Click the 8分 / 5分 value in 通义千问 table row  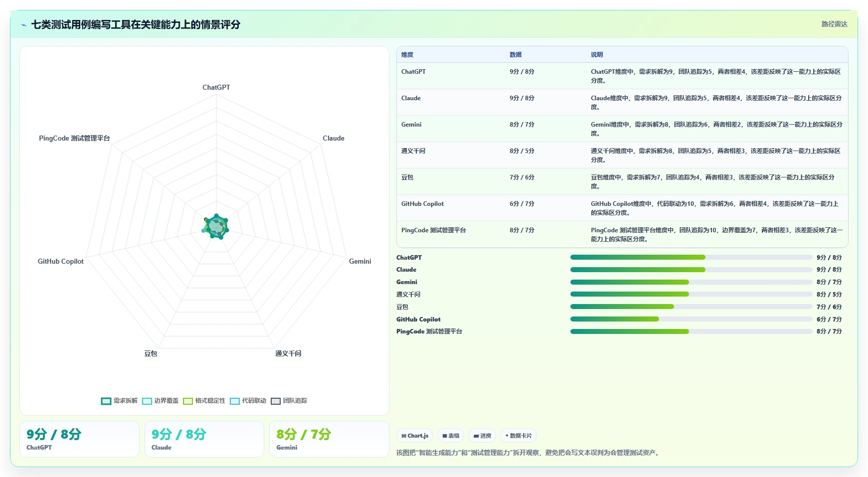click(x=522, y=151)
